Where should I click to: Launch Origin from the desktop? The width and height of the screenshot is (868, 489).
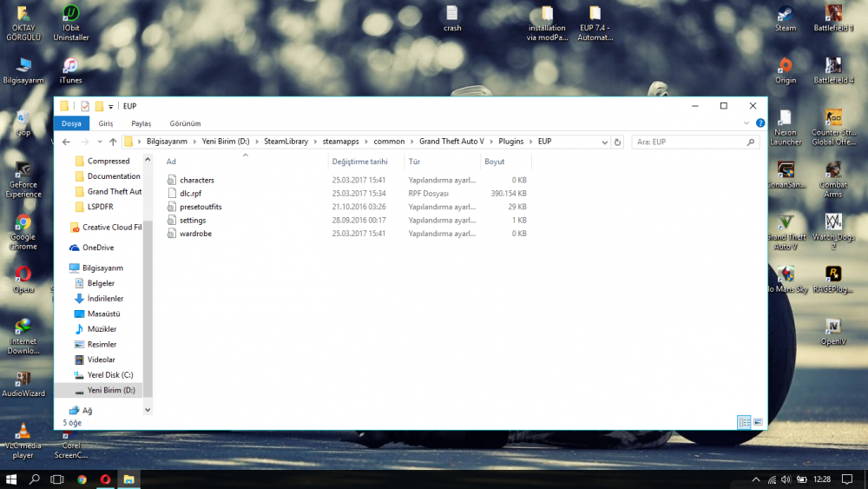[x=785, y=70]
